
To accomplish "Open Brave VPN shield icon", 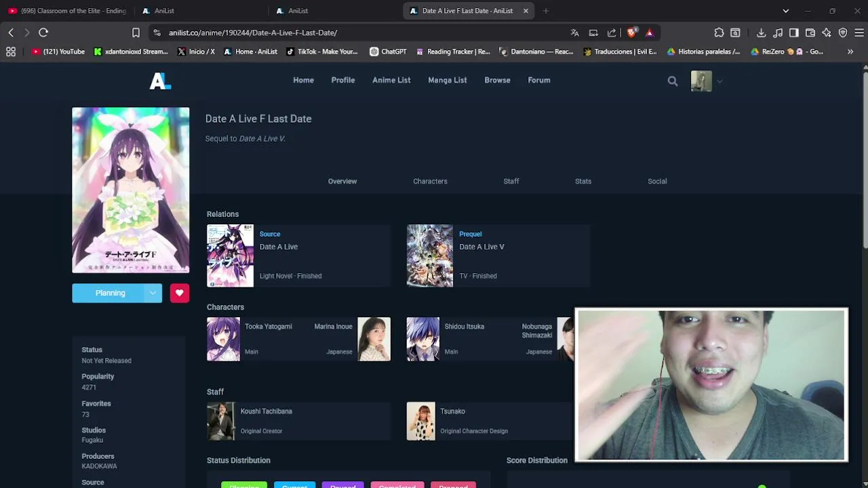I will point(843,33).
